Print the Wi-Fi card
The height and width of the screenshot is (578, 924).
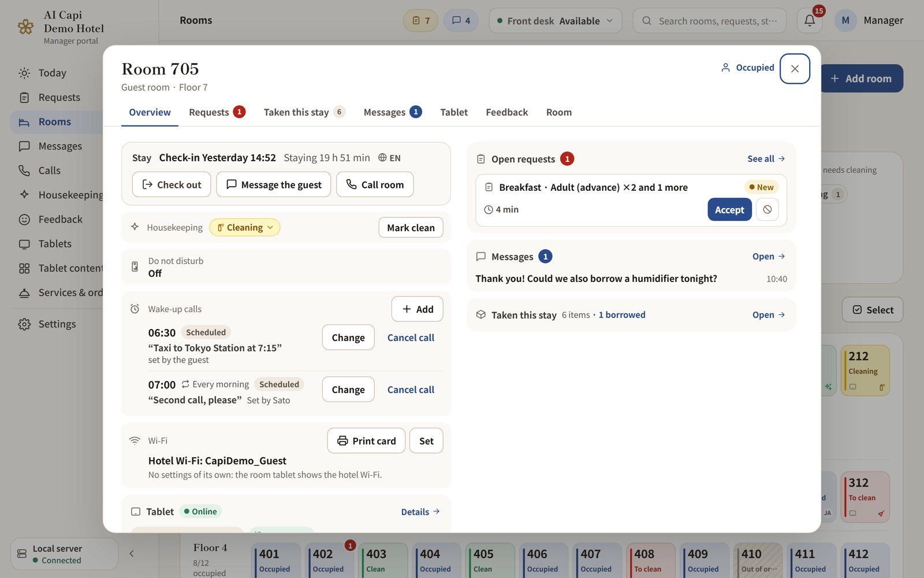[x=366, y=441]
